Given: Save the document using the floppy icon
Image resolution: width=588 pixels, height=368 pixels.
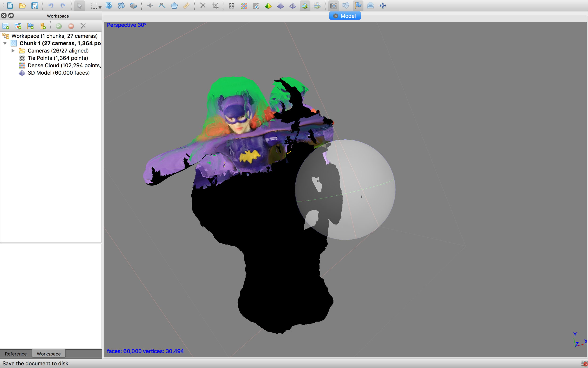Looking at the screenshot, I should pyautogui.click(x=35, y=6).
